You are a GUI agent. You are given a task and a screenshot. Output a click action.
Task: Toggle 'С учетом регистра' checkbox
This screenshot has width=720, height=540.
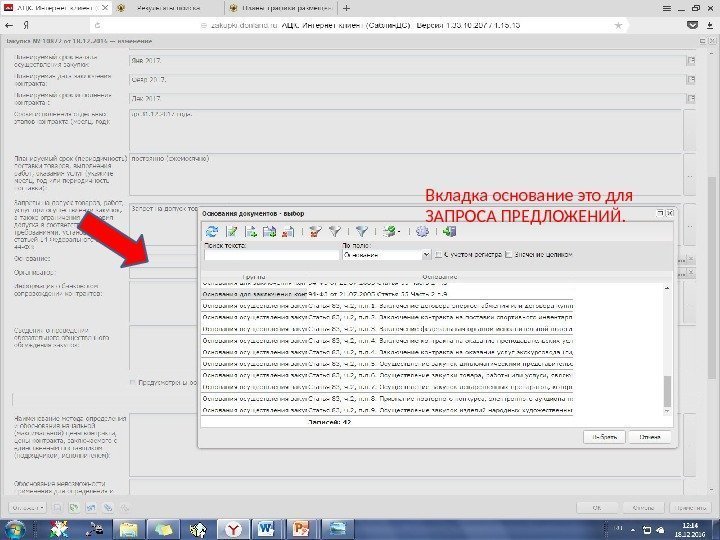(x=439, y=254)
